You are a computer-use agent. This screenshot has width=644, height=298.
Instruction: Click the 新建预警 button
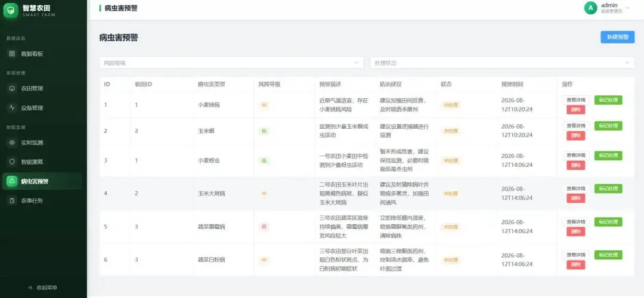point(618,37)
